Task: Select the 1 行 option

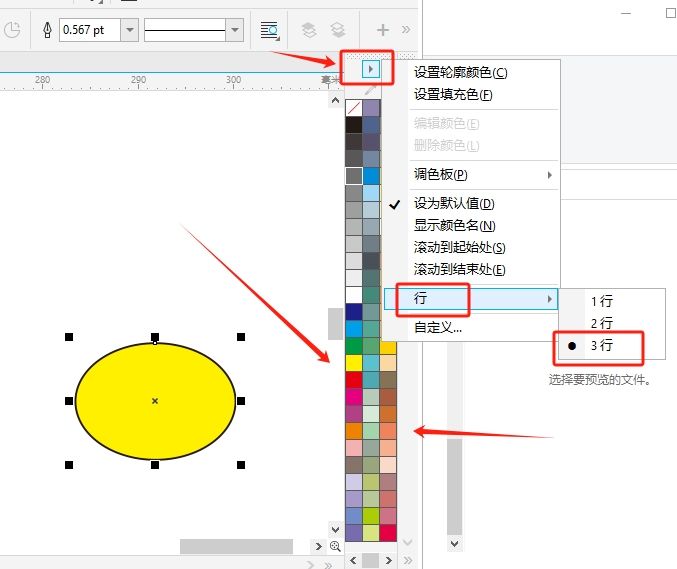Action: [601, 301]
